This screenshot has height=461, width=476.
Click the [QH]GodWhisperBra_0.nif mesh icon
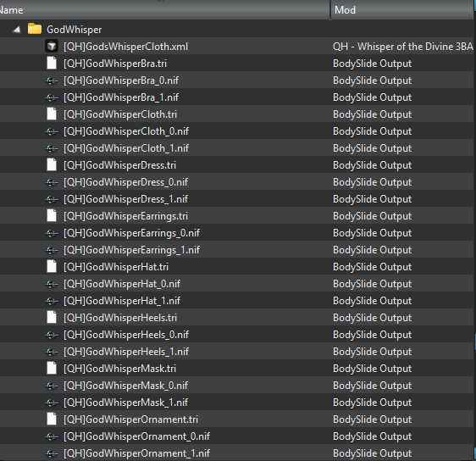point(52,81)
